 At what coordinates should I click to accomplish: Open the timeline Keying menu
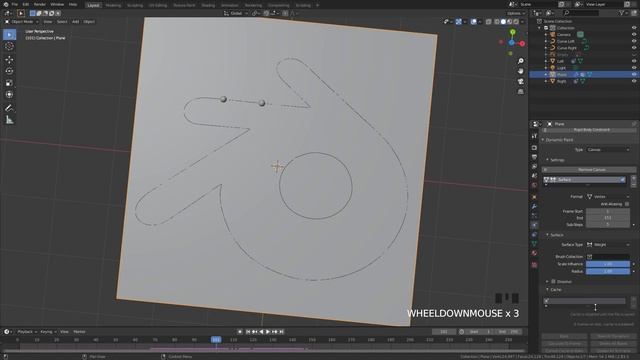pyautogui.click(x=48, y=332)
